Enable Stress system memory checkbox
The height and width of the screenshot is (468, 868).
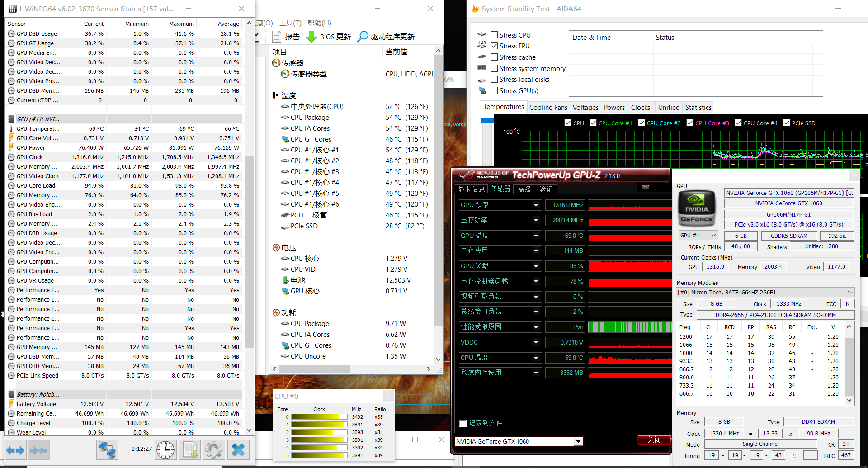[x=494, y=68]
